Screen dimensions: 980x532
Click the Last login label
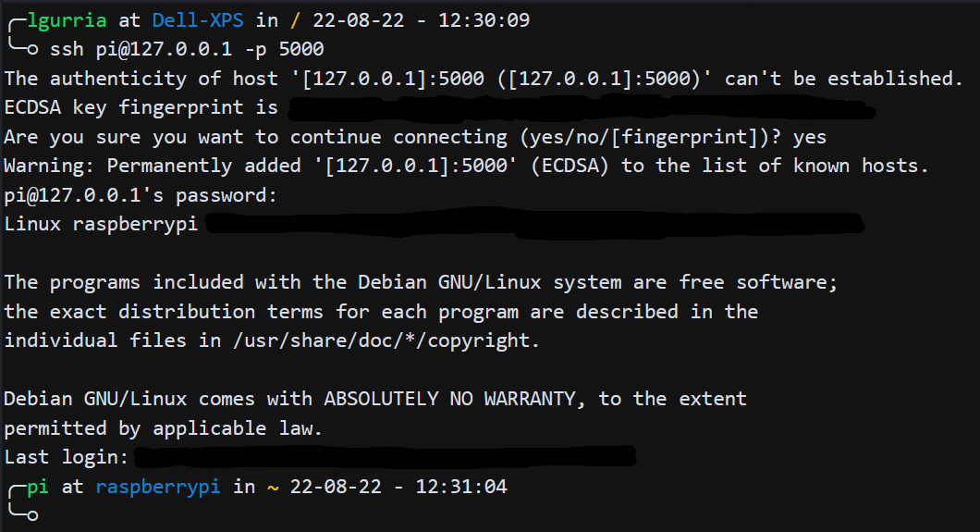coord(67,457)
